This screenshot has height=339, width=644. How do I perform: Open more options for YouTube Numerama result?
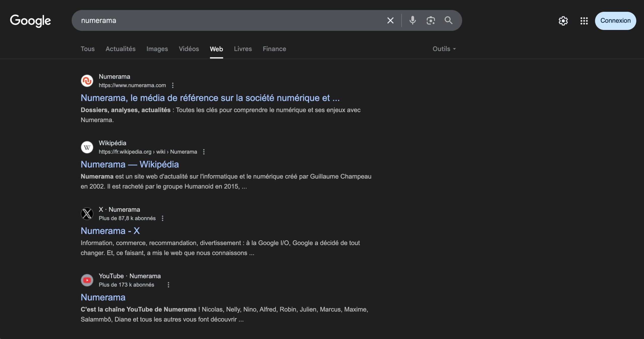click(x=168, y=285)
